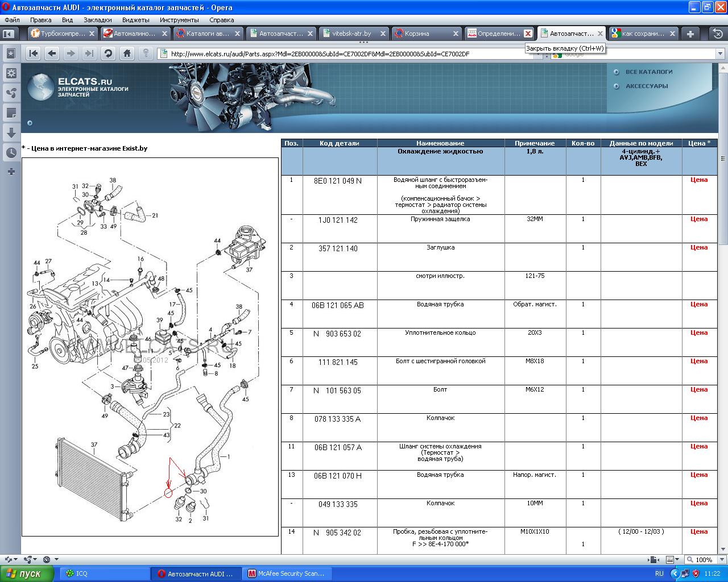728x582 pixels.
Task: Close the vitebsk-atr.by tab
Action: pyautogui.click(x=383, y=34)
